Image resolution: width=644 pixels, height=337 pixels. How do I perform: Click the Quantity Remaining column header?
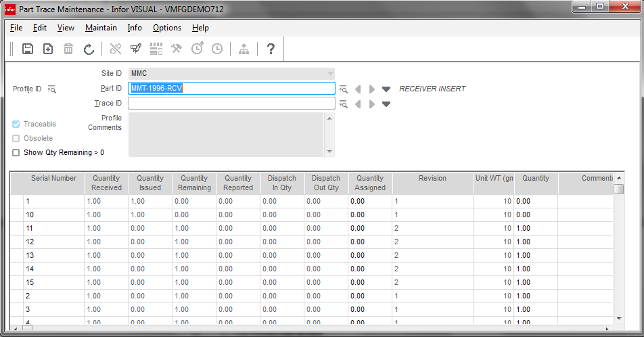[x=194, y=183]
